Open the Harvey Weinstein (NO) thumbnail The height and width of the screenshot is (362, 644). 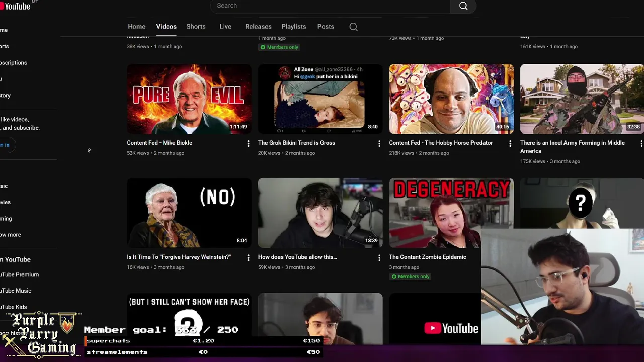(189, 213)
